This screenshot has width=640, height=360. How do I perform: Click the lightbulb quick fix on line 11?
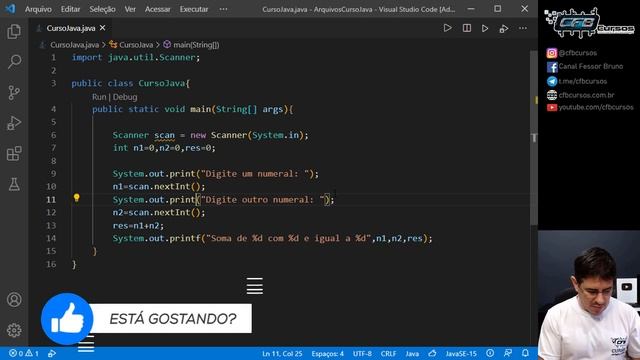[x=76, y=198]
